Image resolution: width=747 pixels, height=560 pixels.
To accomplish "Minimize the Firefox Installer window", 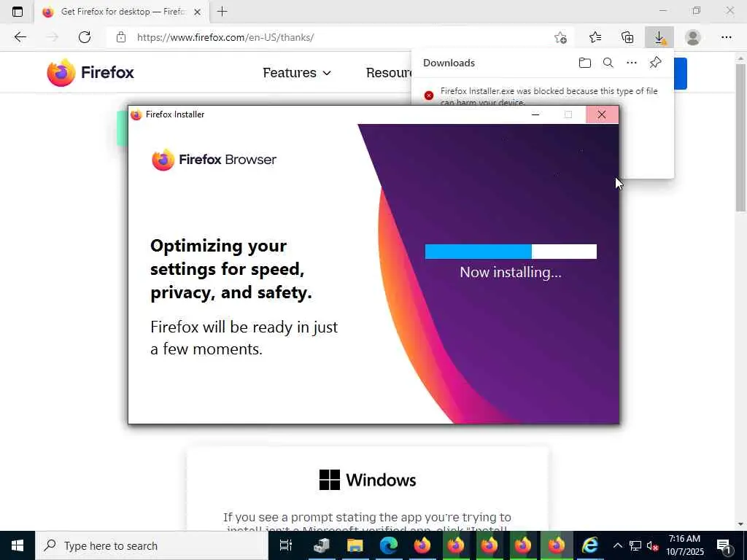I will (535, 114).
